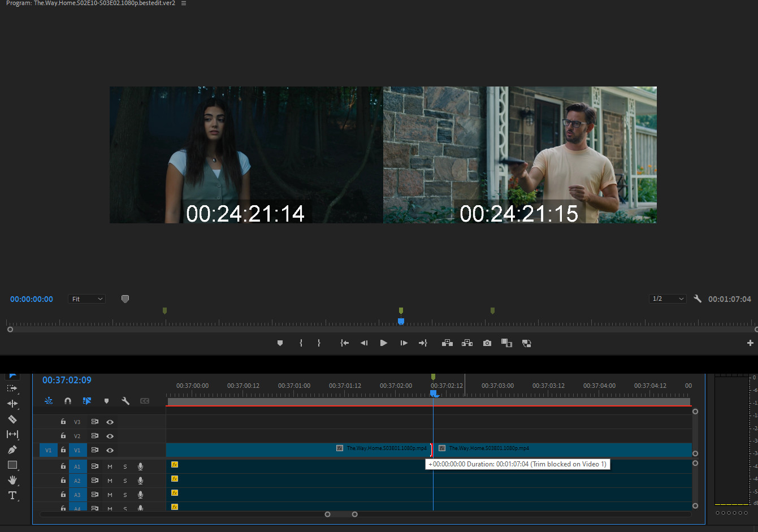Toggle sync lock on V3

[x=94, y=422]
